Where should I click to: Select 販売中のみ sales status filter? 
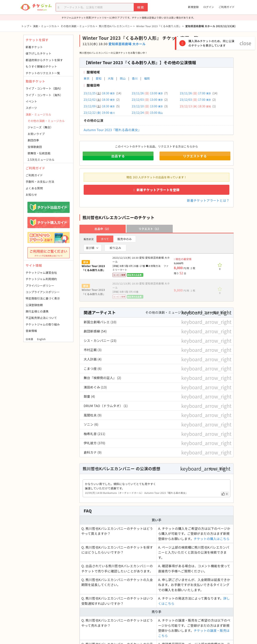(x=124, y=239)
